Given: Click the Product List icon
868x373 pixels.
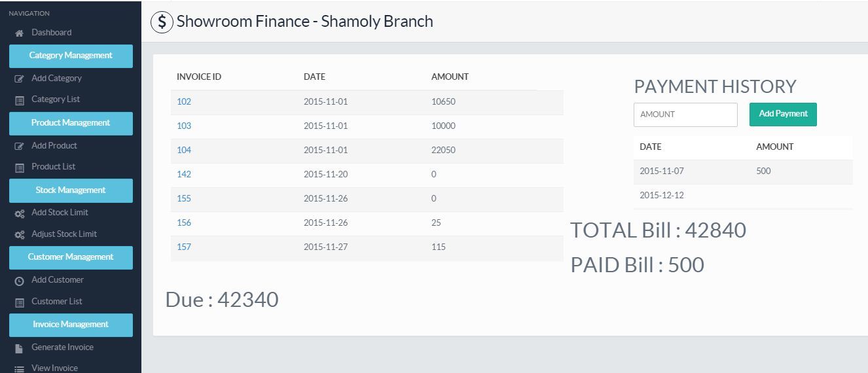Looking at the screenshot, I should coord(20,168).
